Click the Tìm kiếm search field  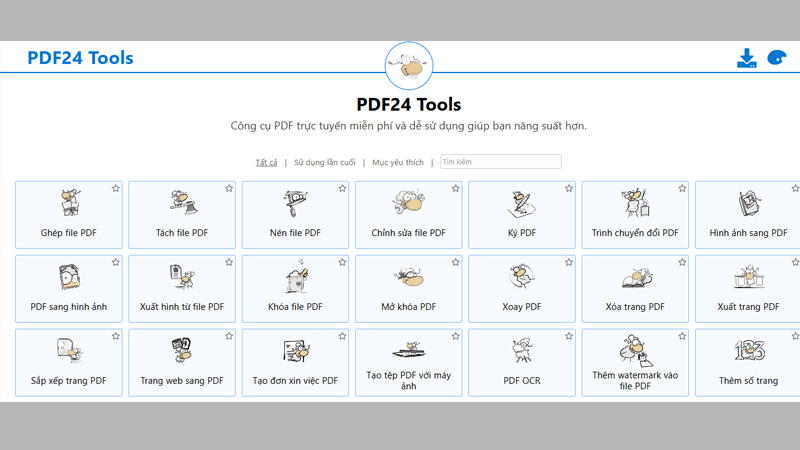(x=500, y=162)
